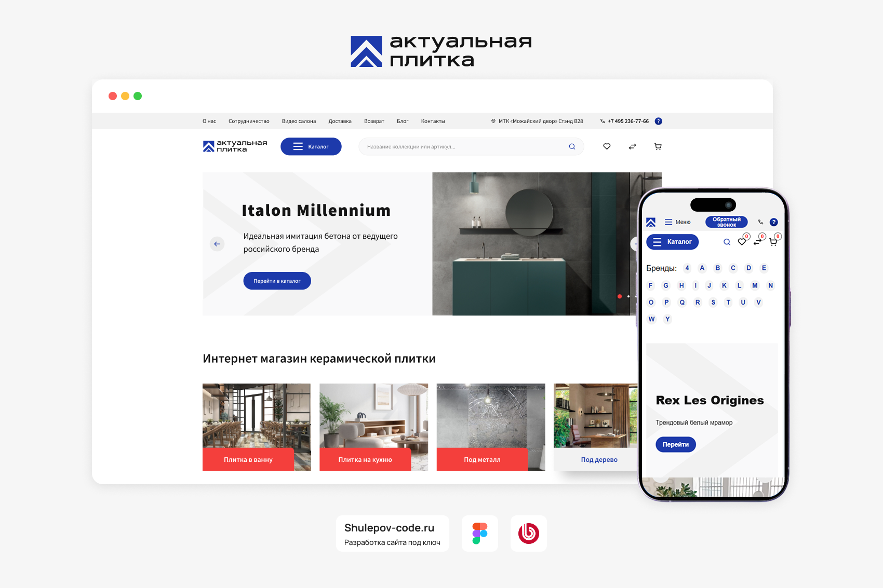Image resolution: width=883 pixels, height=588 pixels.
Task: Tap the help question icon on the mobile screen
Action: point(774,222)
